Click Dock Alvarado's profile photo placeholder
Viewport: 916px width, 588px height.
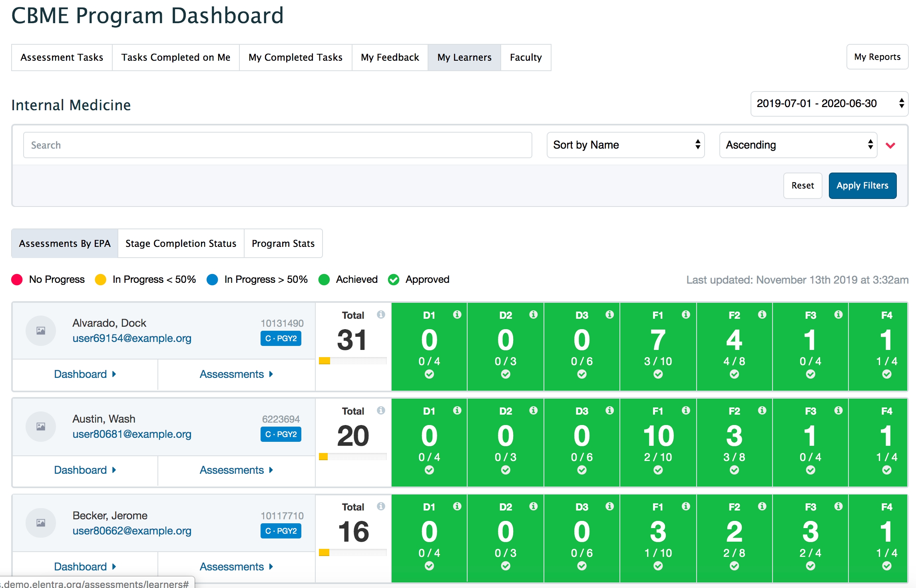coord(41,331)
